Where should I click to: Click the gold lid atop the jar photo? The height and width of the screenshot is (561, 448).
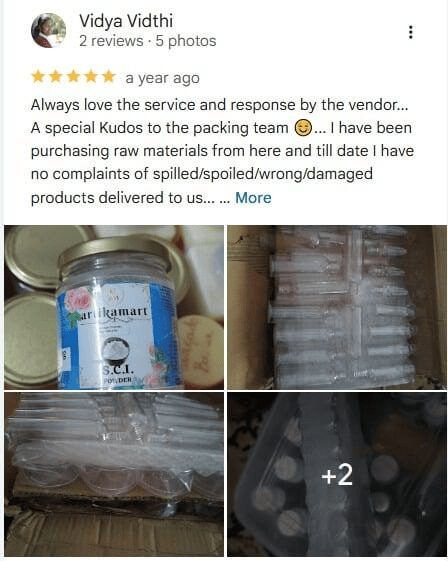[x=114, y=250]
